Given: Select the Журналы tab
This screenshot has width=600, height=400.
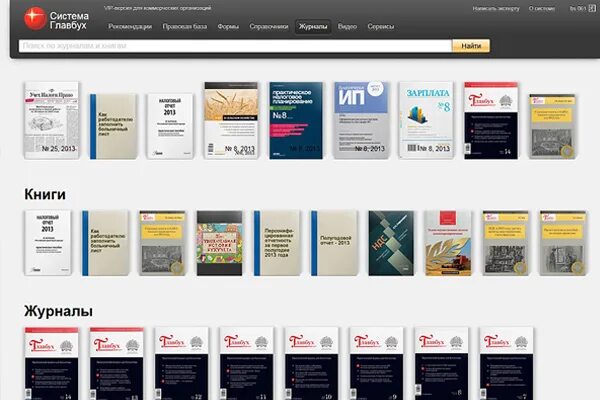Looking at the screenshot, I should point(313,27).
